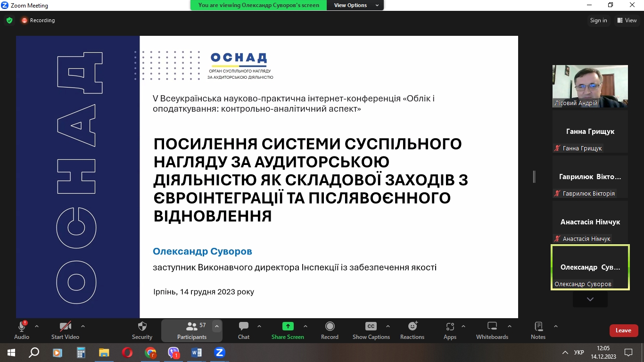Viewport: 644px width, 362px height.
Task: Switch keyboard language УКР indicator
Action: [x=579, y=353]
